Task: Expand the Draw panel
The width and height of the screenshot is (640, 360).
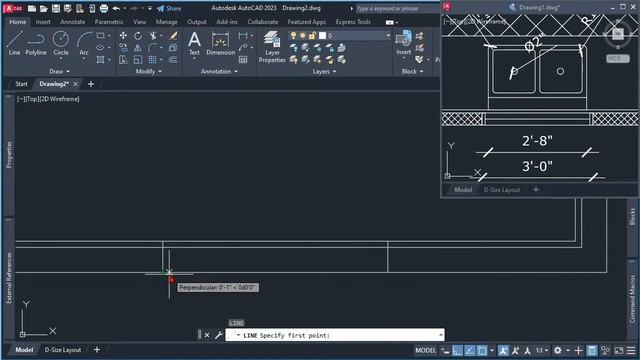Action: [60, 71]
